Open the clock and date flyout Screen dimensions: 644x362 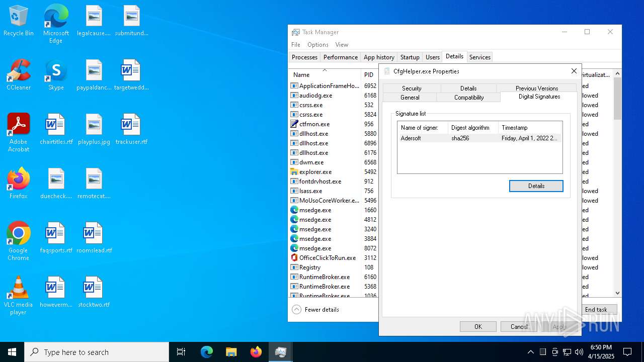pos(601,352)
